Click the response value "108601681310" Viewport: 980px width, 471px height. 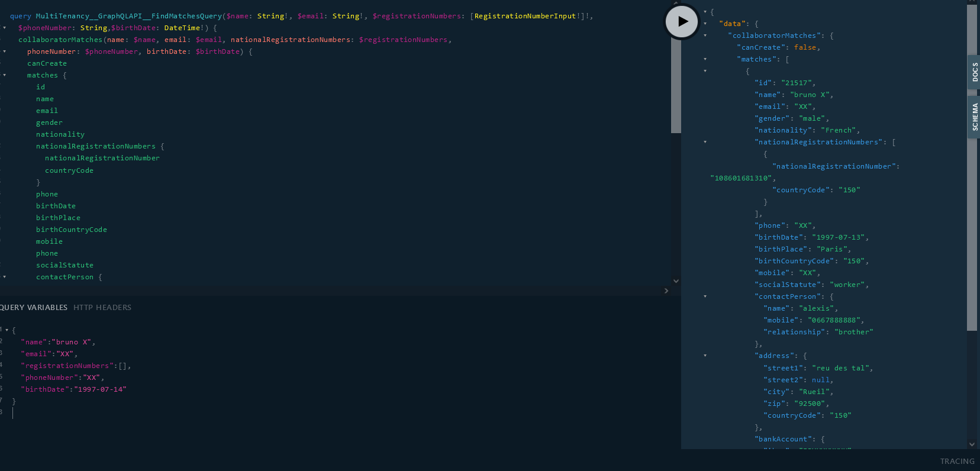(x=741, y=178)
